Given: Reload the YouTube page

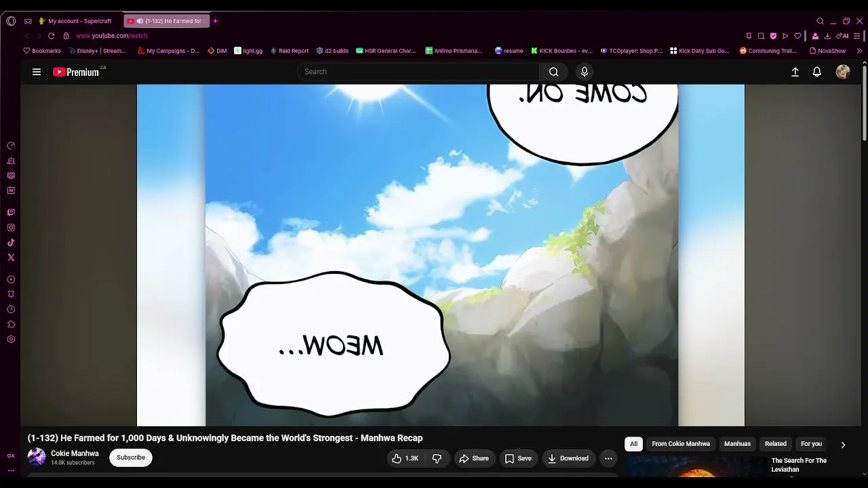Looking at the screenshot, I should click(51, 36).
